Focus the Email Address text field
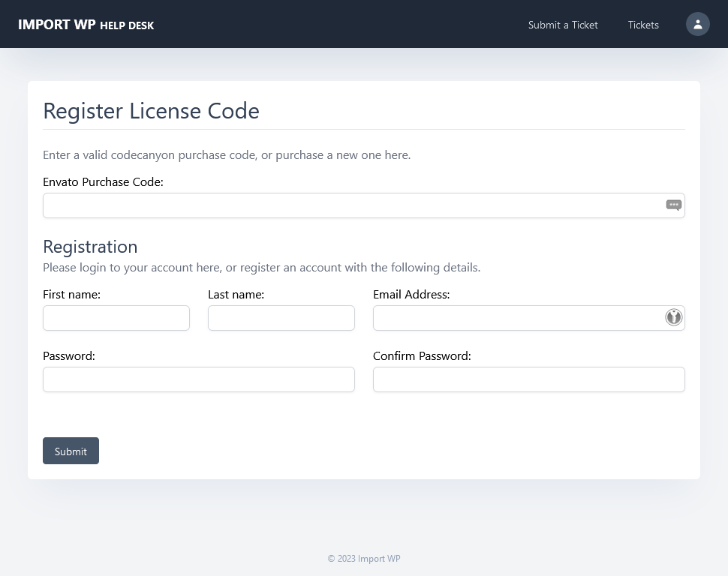The height and width of the screenshot is (576, 728). pos(529,318)
